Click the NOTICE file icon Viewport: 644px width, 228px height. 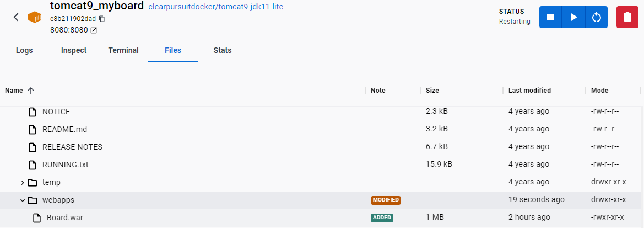[x=33, y=112]
